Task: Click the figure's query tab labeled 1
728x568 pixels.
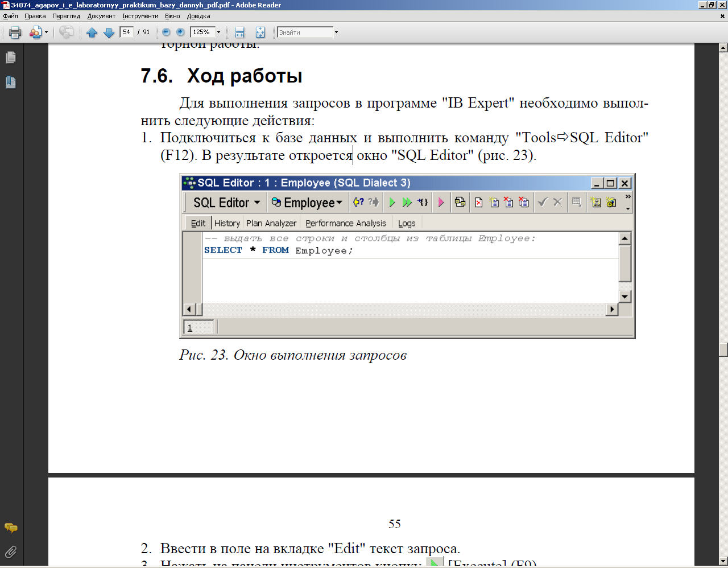Action: click(198, 327)
